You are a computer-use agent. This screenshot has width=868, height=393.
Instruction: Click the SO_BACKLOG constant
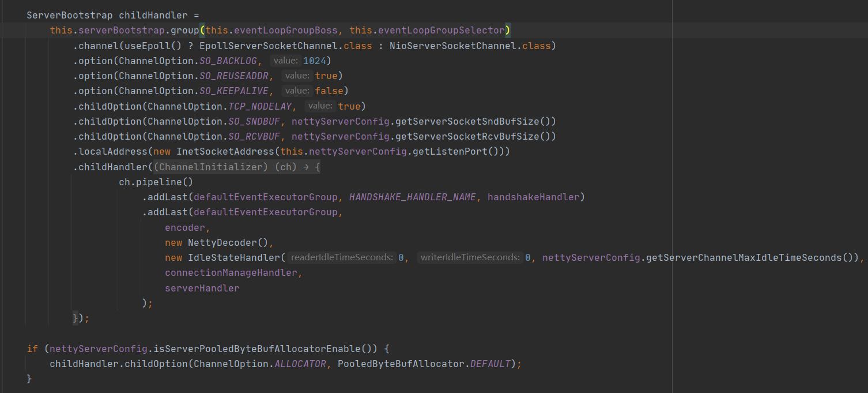[x=228, y=61]
